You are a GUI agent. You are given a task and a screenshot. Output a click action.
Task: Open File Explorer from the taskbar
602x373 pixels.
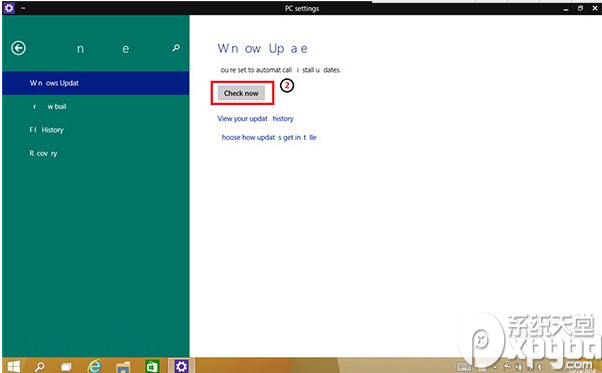point(123,367)
